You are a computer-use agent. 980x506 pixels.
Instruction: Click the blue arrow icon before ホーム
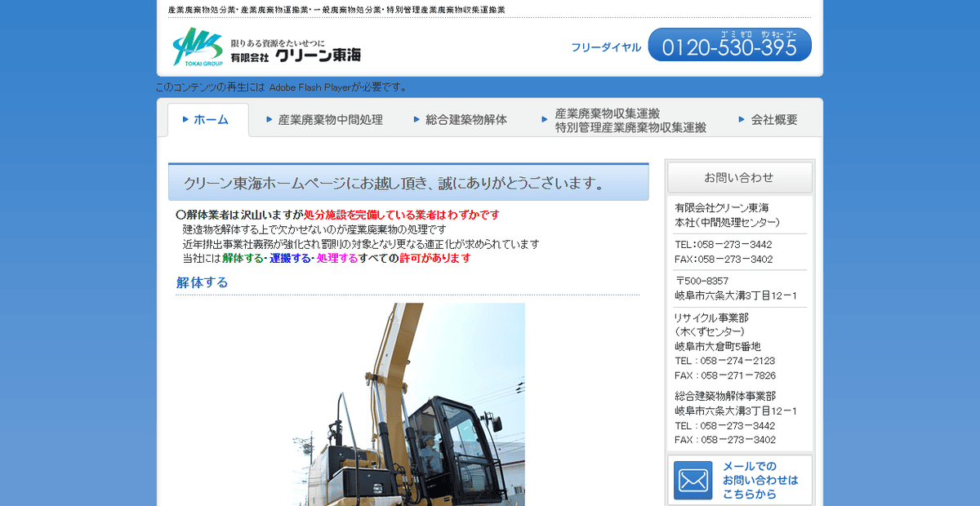[185, 119]
